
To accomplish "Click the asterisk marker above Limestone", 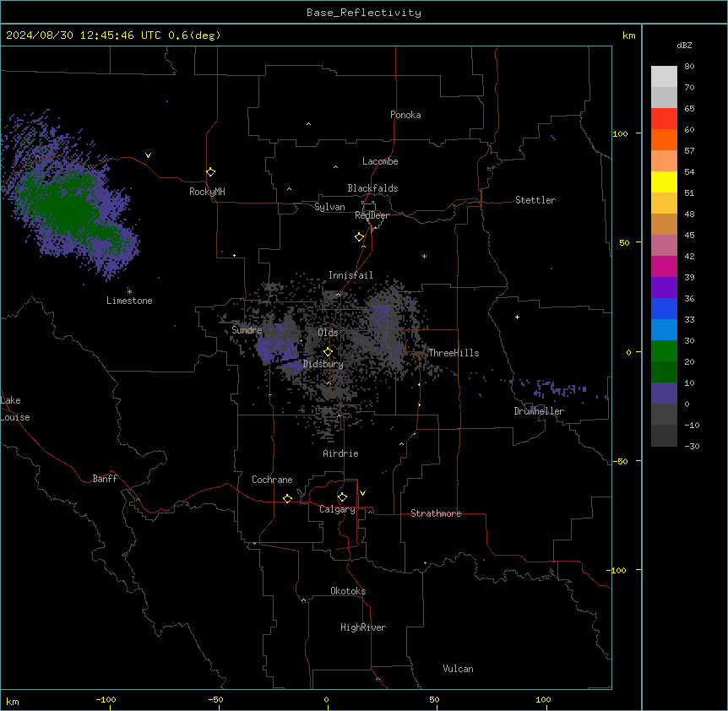I will (129, 291).
